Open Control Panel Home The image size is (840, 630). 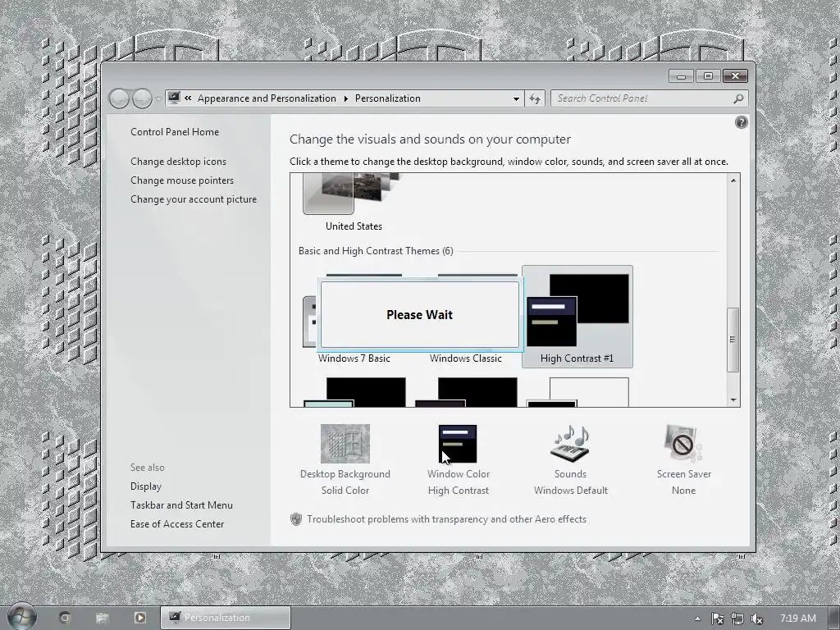175,132
